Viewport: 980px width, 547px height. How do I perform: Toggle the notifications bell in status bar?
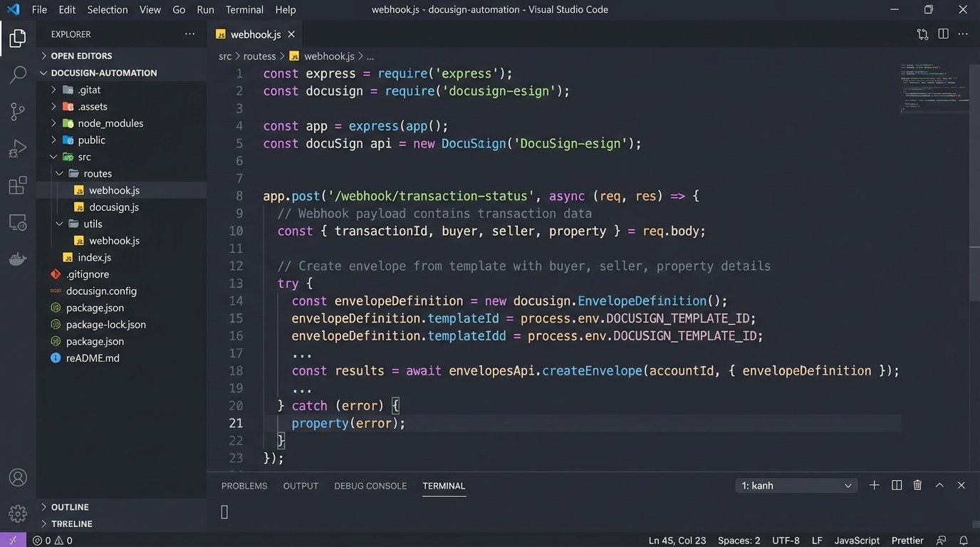[x=964, y=541]
